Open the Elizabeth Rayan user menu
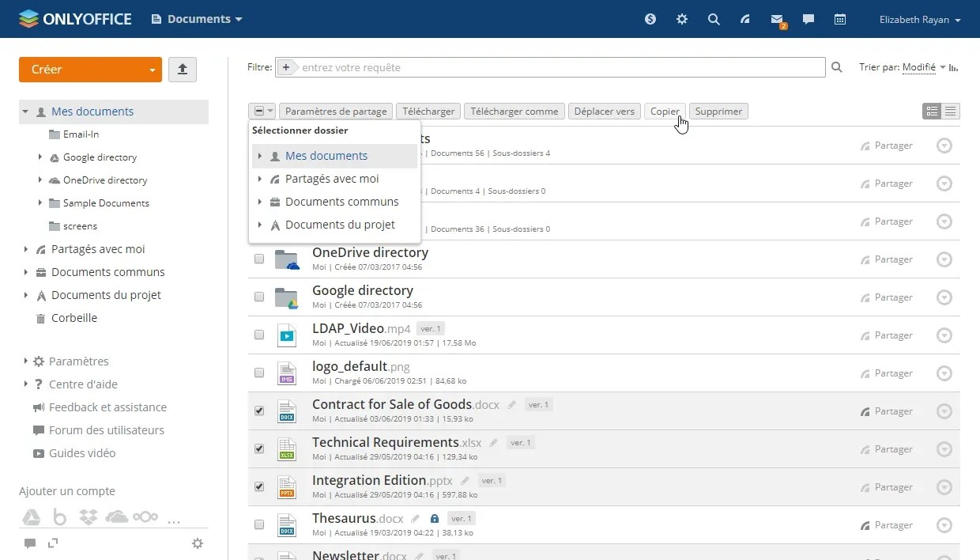 coord(920,20)
